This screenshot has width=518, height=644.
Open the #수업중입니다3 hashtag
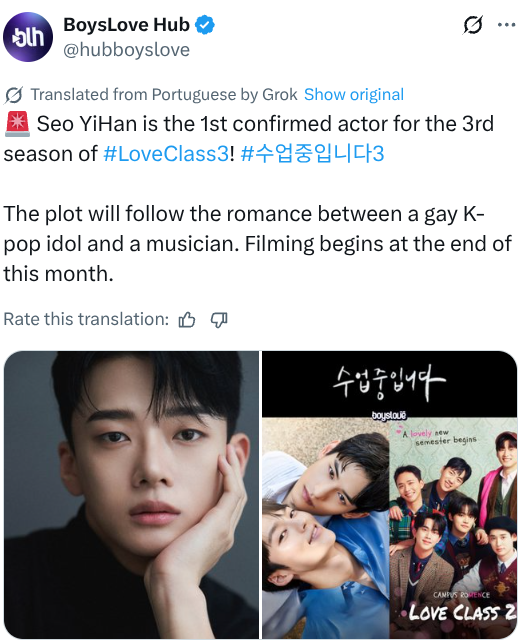coord(312,154)
